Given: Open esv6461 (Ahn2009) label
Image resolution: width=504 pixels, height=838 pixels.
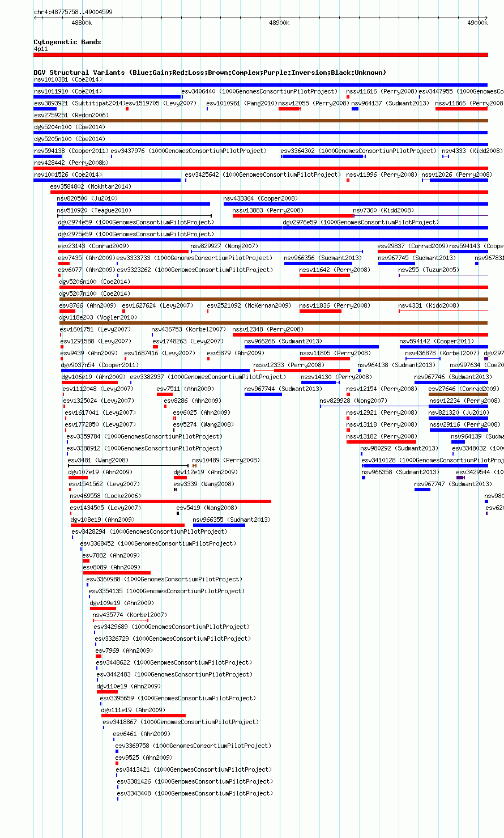Looking at the screenshot, I should [x=142, y=734].
